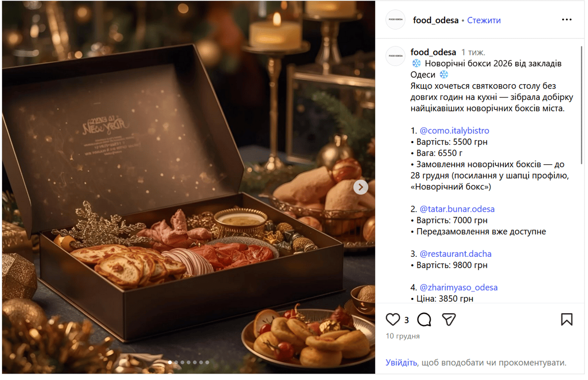
Task: Save post with bookmark icon
Action: click(x=567, y=320)
